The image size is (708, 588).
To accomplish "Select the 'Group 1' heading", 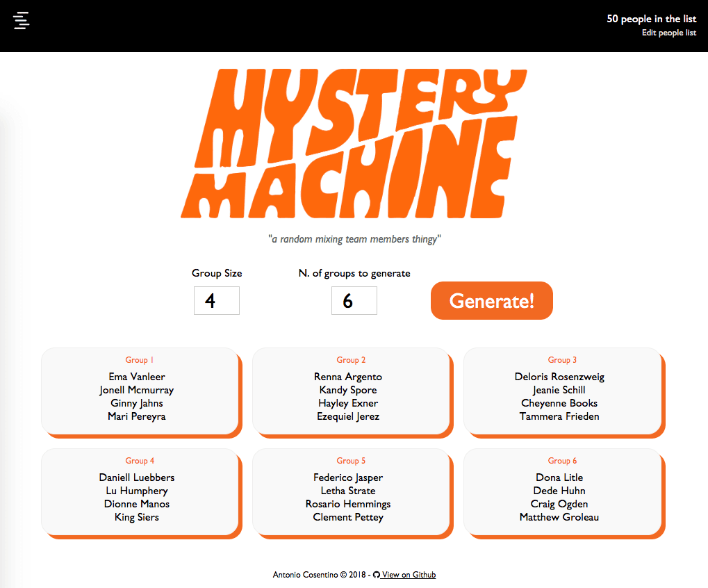I will (x=139, y=360).
